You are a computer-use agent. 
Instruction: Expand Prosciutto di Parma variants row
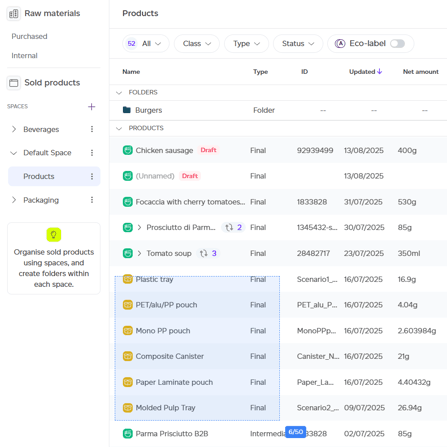pos(139,227)
